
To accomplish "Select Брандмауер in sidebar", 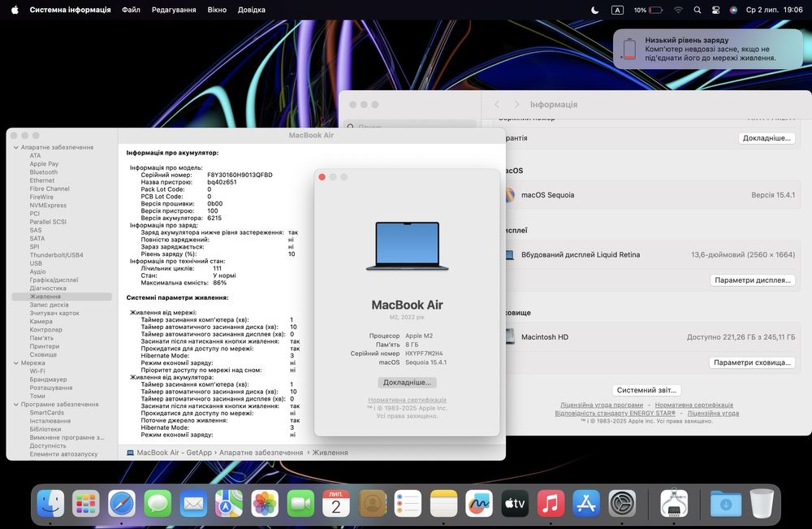I will tap(48, 379).
